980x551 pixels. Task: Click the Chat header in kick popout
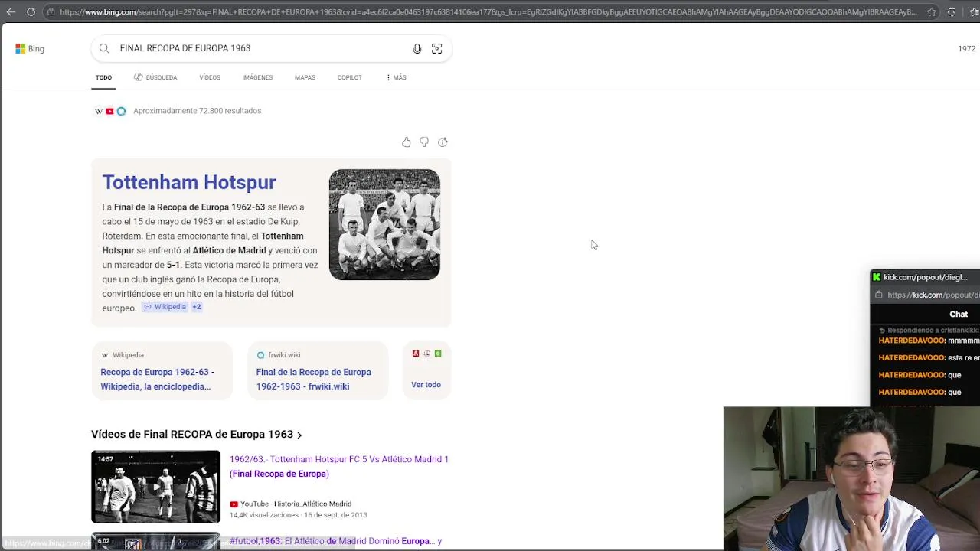click(x=959, y=315)
